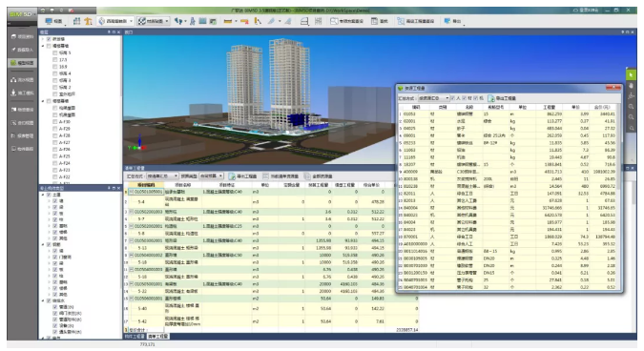Open the checkered texture display dropdown

tap(154, 21)
